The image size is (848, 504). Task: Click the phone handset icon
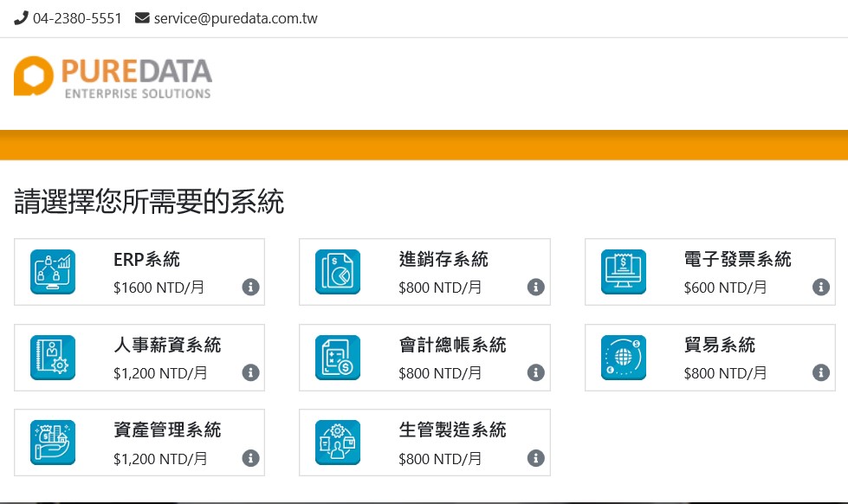click(x=21, y=18)
